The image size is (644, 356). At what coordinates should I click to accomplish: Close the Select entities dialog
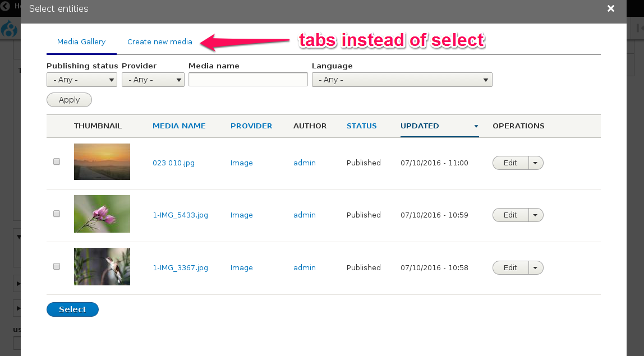[611, 8]
